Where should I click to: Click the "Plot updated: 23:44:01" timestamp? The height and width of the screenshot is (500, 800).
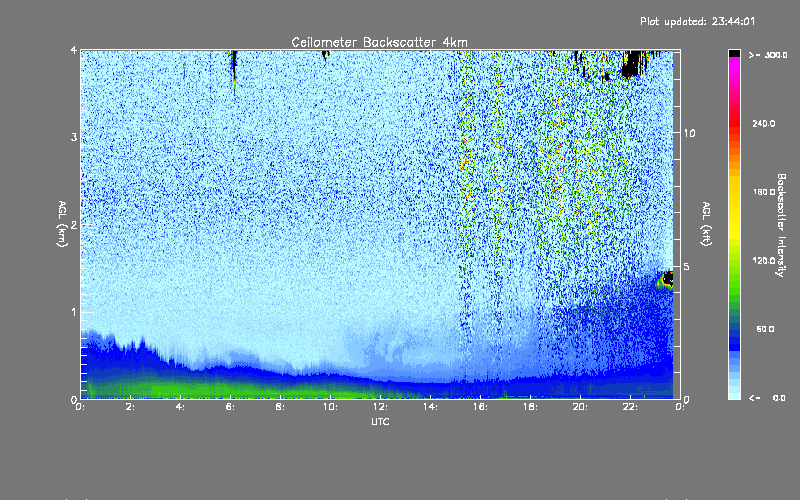pos(697,21)
